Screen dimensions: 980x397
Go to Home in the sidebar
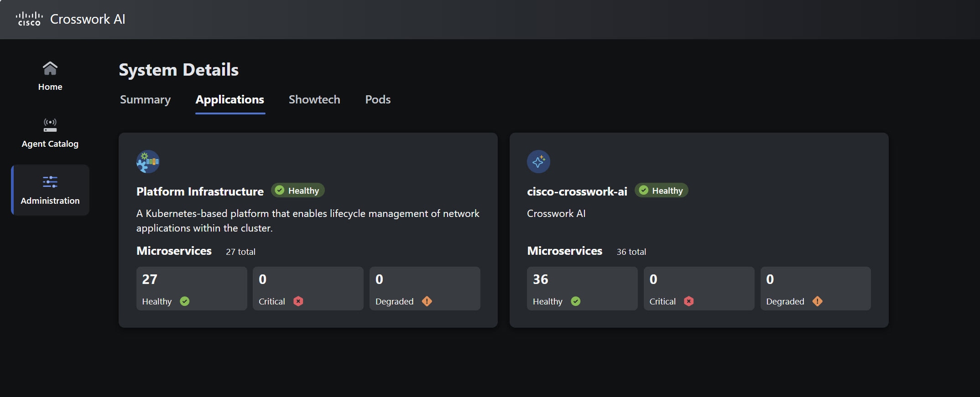click(50, 76)
